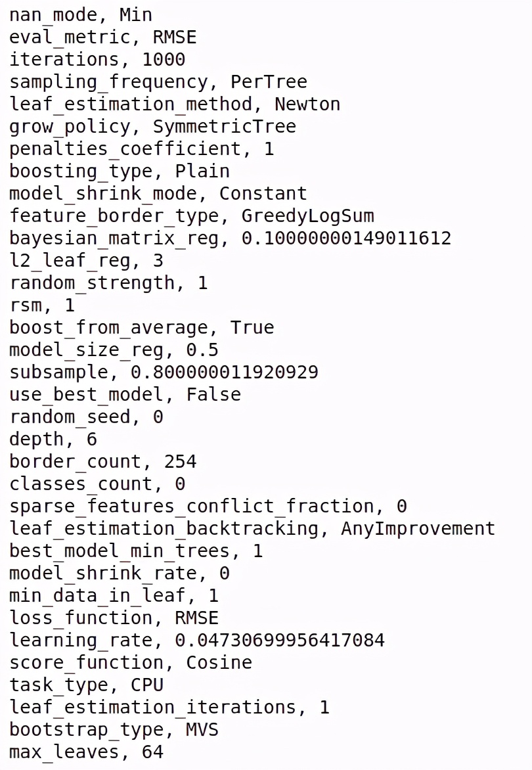
Task: Click the learning_rate value 0.04730699956417084
Action: 280,640
